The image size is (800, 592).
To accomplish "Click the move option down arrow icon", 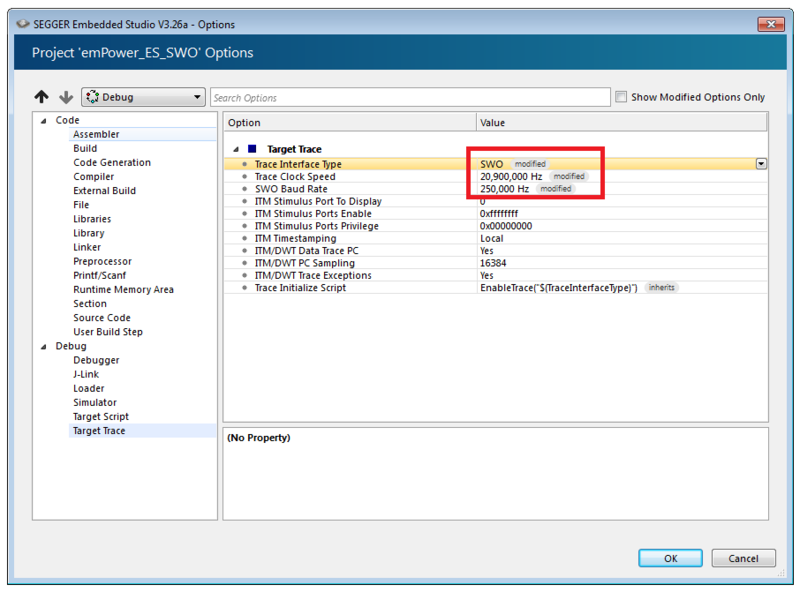I will (66, 97).
